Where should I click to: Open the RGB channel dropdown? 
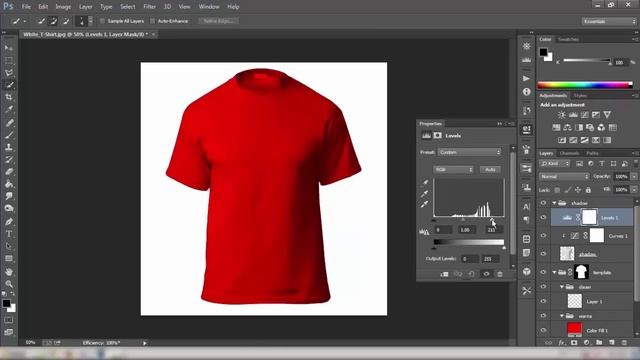(453, 169)
